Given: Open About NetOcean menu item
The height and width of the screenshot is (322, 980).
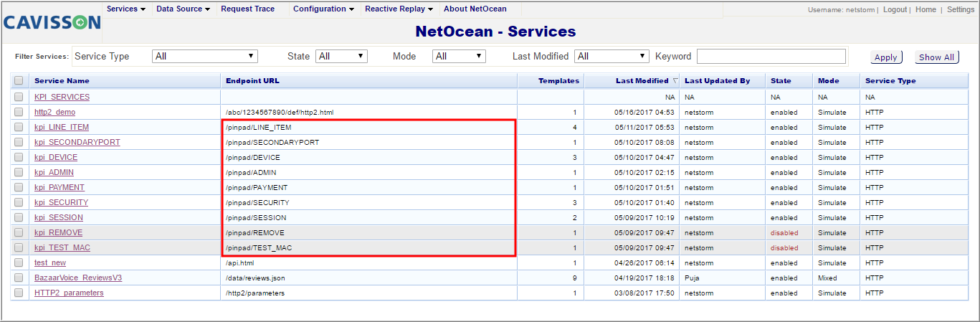Looking at the screenshot, I should coord(475,9).
